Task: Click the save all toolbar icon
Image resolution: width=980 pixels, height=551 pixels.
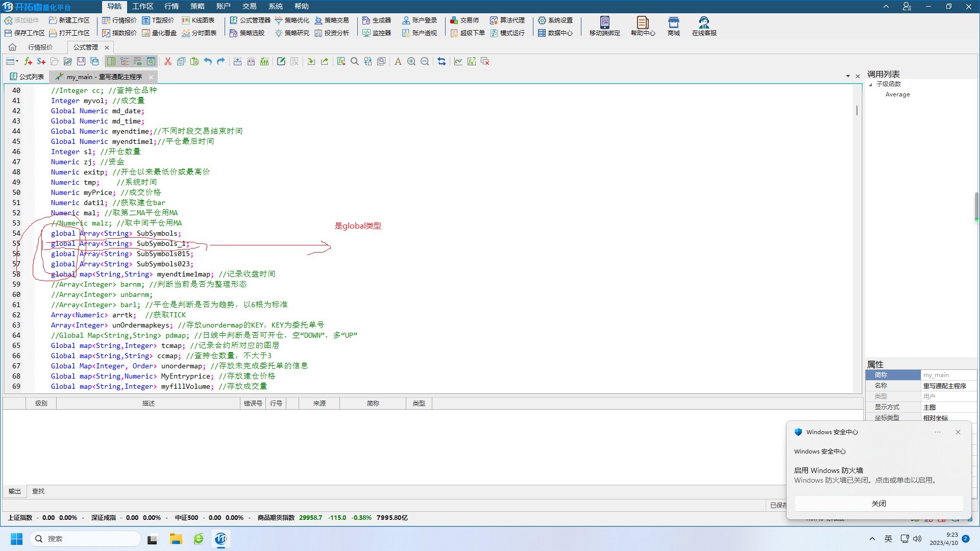Action: [x=94, y=61]
